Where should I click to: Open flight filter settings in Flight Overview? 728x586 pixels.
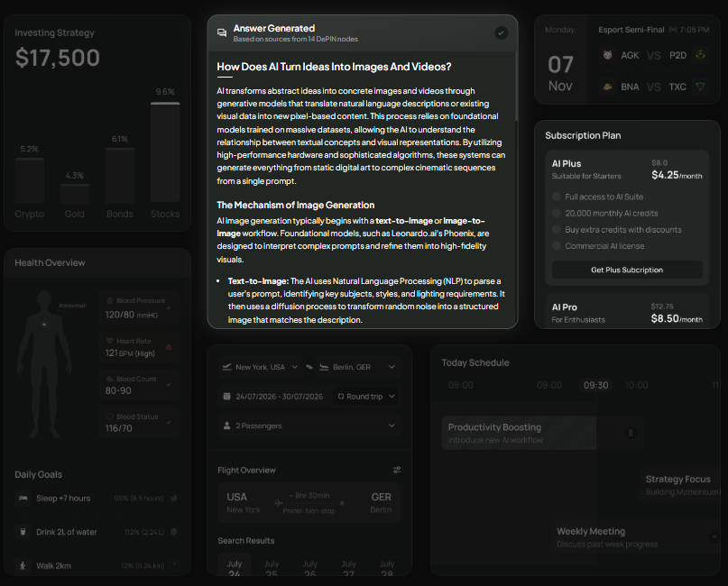click(x=397, y=470)
